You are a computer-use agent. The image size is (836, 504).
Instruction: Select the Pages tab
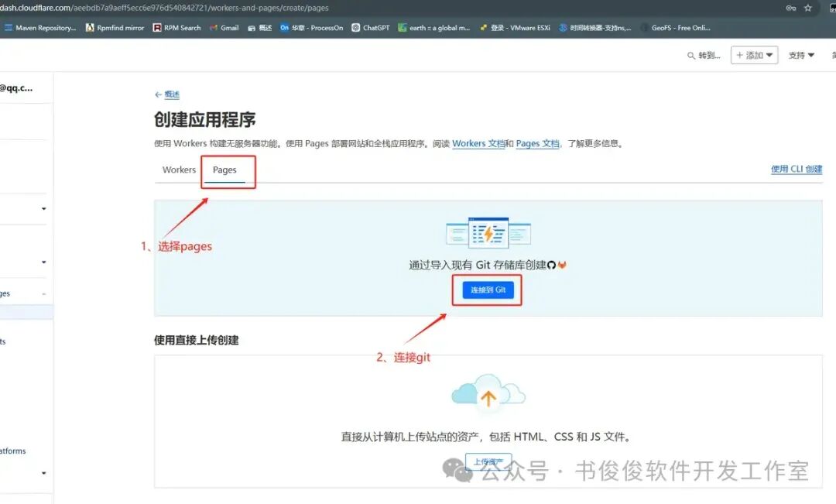(224, 170)
